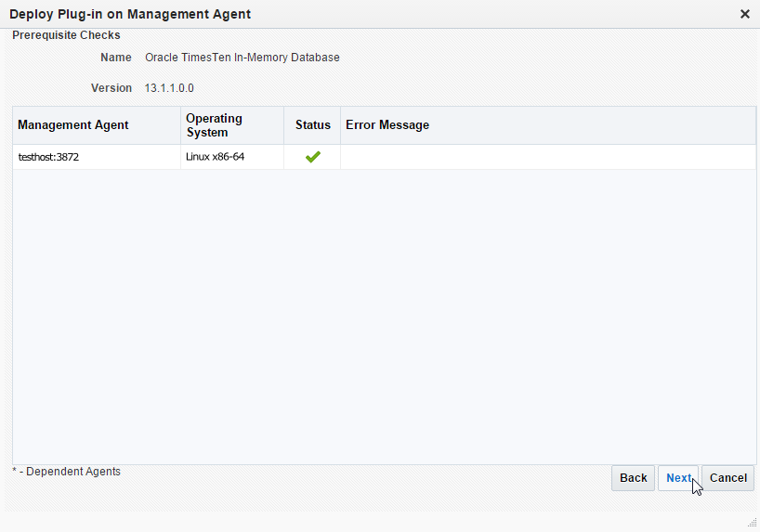
Task: Click version value 13.1.1.0.0
Action: (169, 88)
